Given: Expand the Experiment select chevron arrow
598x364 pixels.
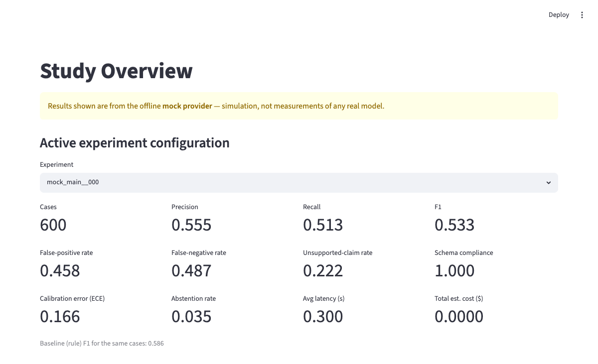Looking at the screenshot, I should 549,183.
